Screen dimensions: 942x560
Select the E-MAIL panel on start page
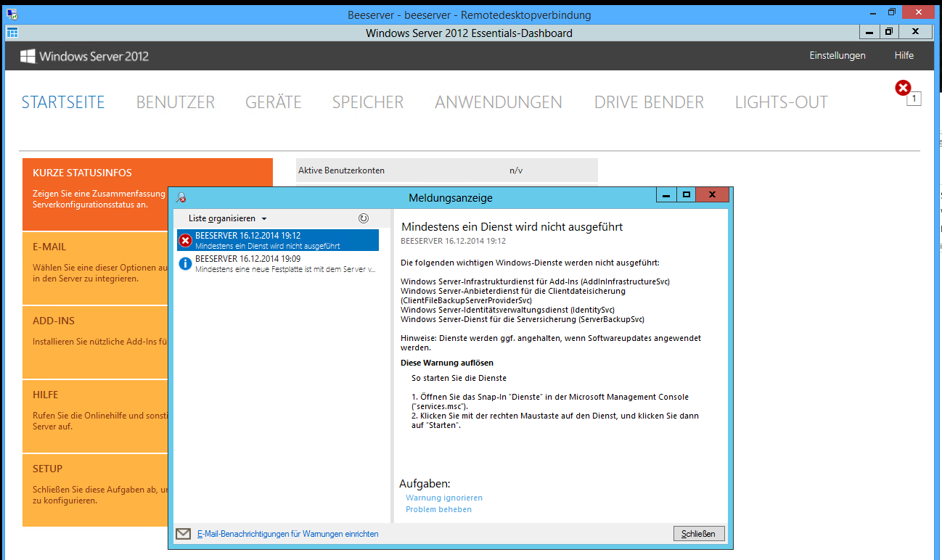tap(95, 268)
